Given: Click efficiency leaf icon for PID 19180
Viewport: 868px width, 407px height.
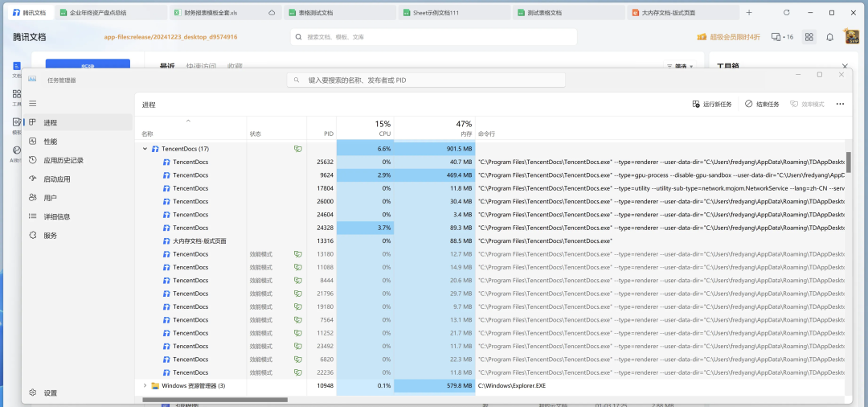Looking at the screenshot, I should click(298, 306).
